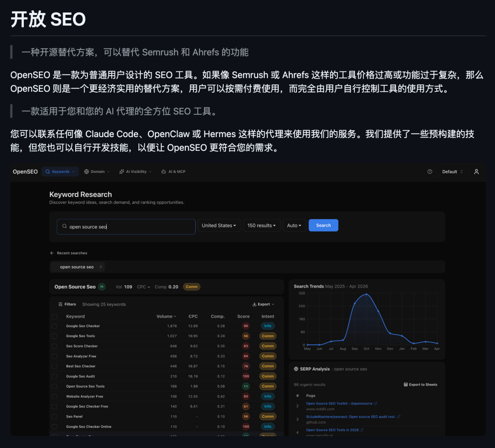Open external link icon beside seonaut result

pyautogui.click(x=398, y=417)
